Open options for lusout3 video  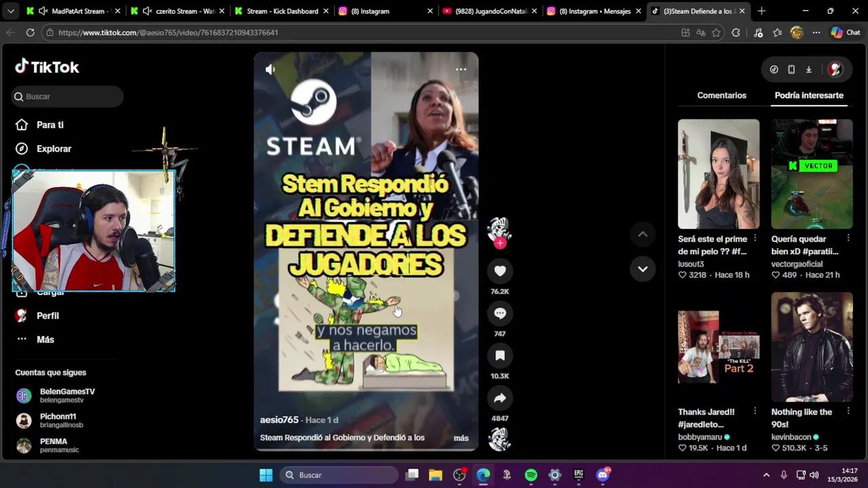click(755, 239)
